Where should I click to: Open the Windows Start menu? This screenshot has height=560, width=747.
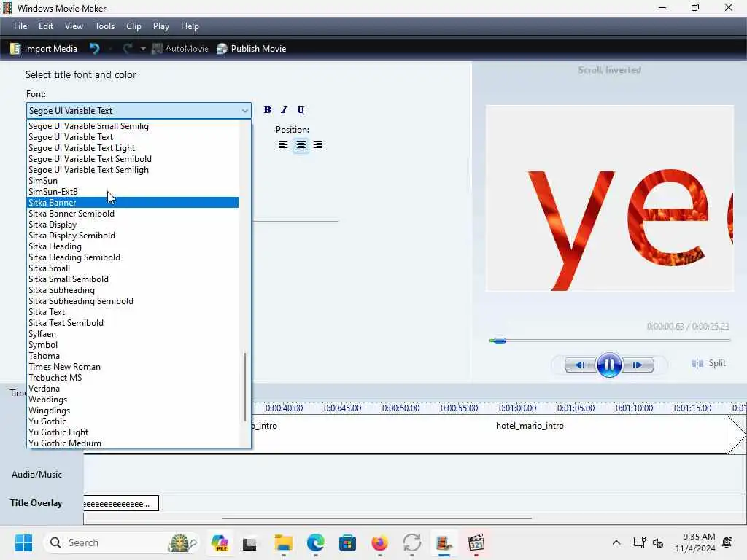click(x=23, y=542)
